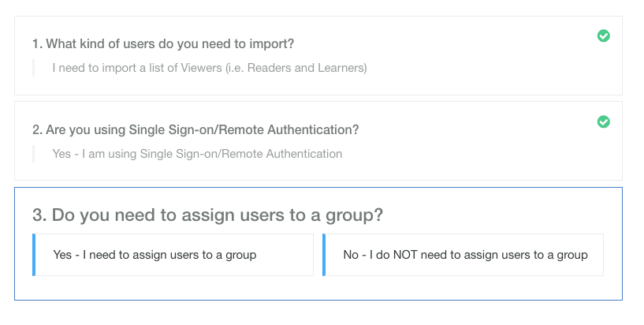Expand question 2 Single Sign-on heading
644x325 pixels.
click(x=195, y=129)
